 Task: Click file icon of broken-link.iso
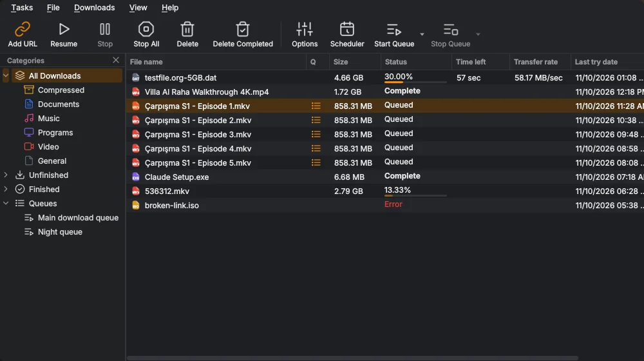pos(135,205)
